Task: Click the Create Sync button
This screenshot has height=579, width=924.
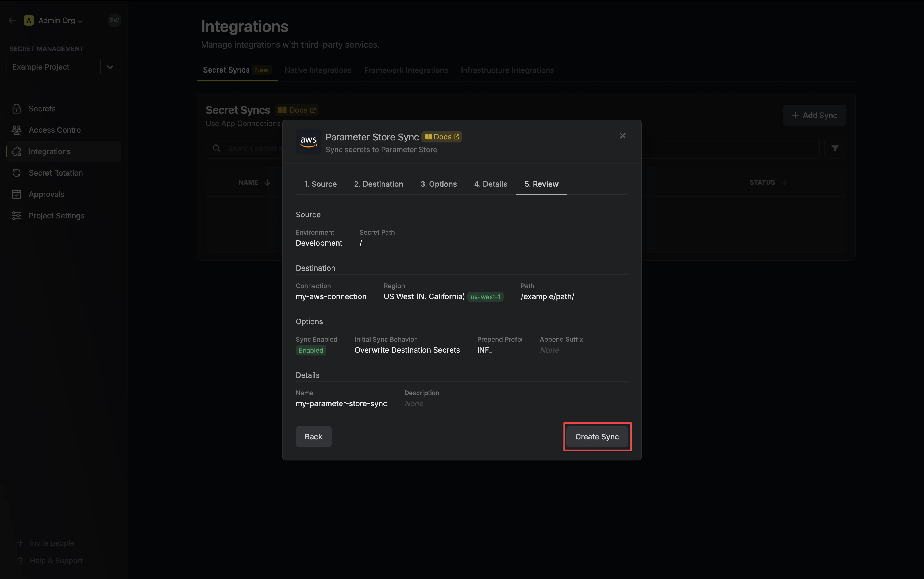Action: click(x=597, y=437)
